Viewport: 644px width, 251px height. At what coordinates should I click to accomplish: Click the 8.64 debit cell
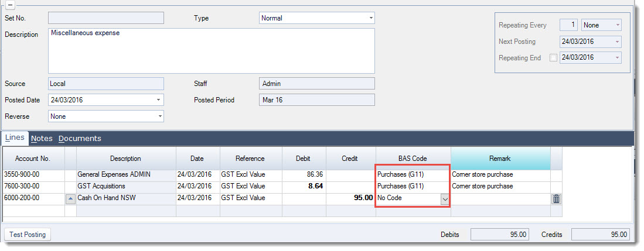point(304,186)
